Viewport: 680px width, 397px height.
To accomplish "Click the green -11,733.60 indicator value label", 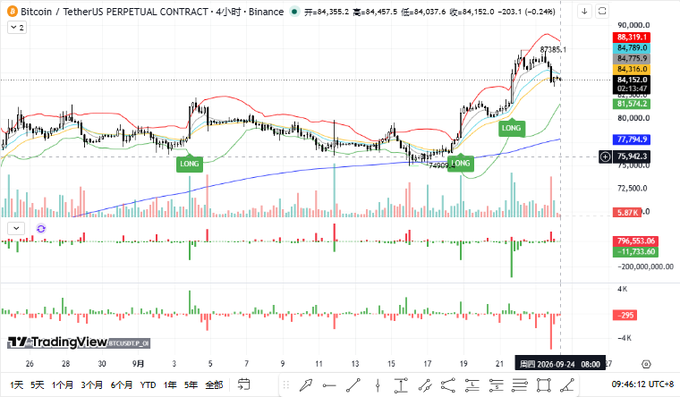I will coord(635,252).
